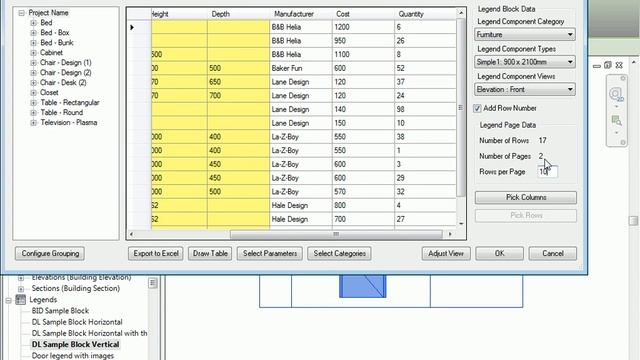
Task: Click table scroll-down arrow
Action: [461, 224]
